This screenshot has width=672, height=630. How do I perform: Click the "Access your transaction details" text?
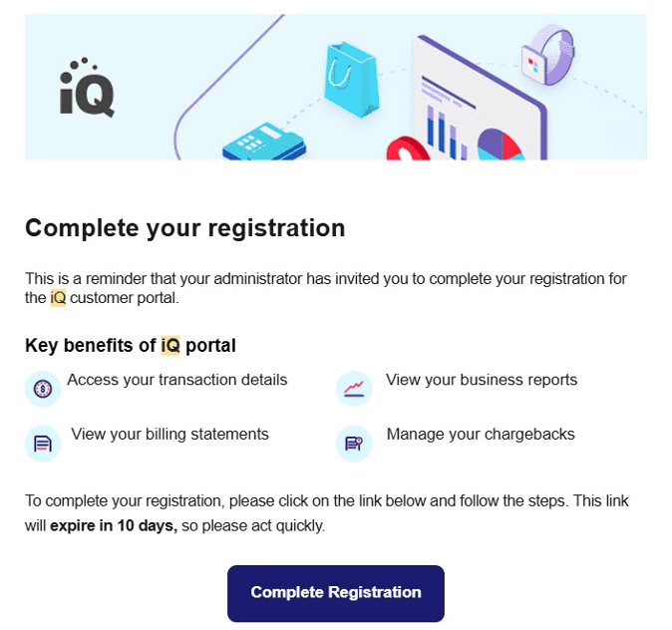pos(177,380)
